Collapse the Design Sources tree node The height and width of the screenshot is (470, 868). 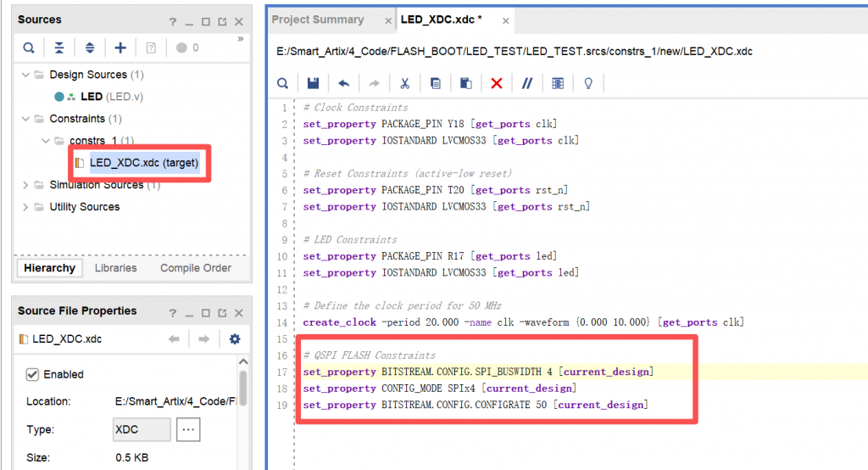click(25, 75)
